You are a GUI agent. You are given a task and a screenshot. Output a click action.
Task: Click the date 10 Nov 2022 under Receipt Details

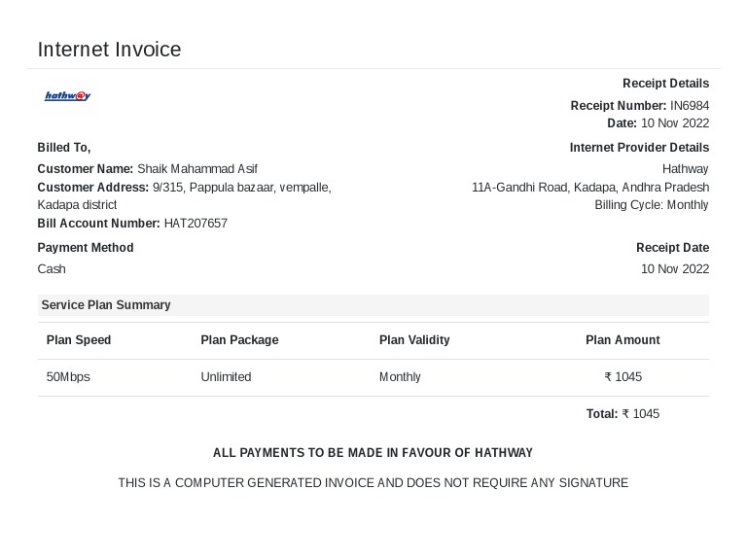[675, 123]
